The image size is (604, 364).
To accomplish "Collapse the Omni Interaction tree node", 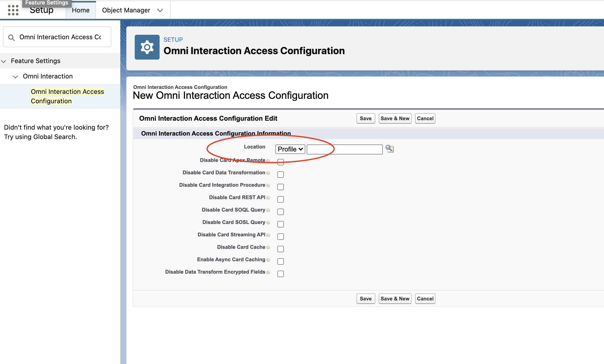I will click(15, 77).
